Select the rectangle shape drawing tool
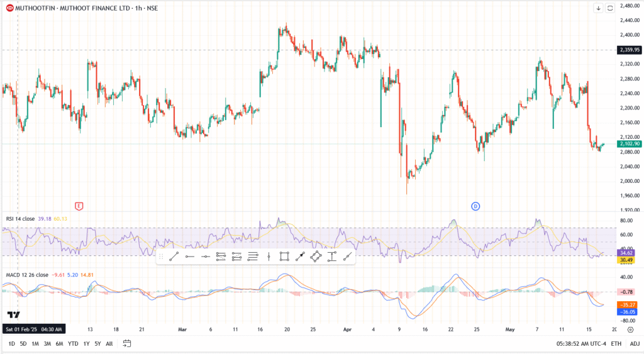Image resolution: width=644 pixels, height=354 pixels. click(x=284, y=256)
